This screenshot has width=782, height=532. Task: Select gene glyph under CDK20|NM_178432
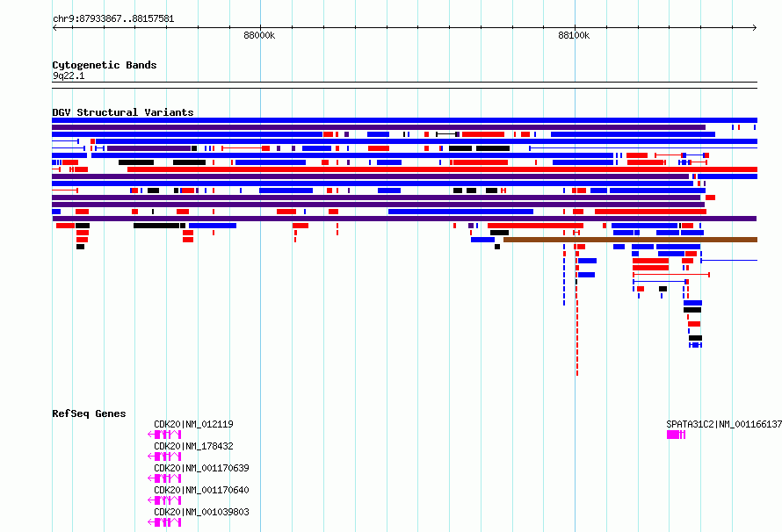pos(164,457)
